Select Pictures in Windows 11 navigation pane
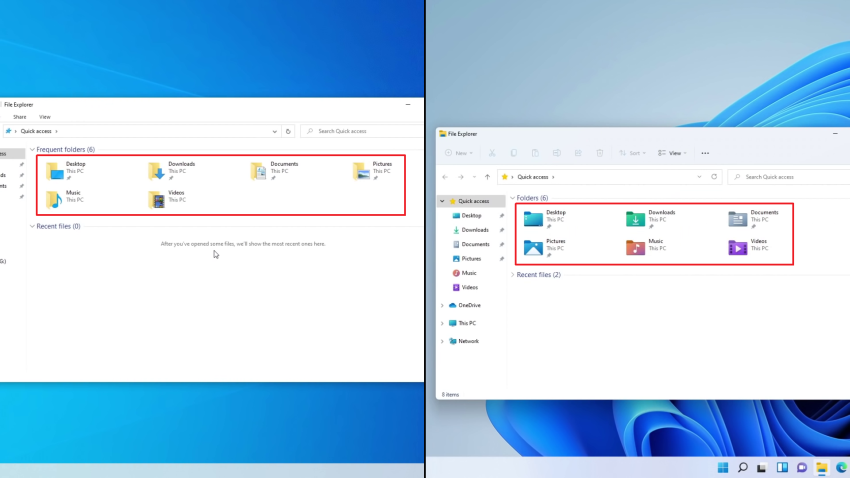The width and height of the screenshot is (850, 478). pos(472,259)
